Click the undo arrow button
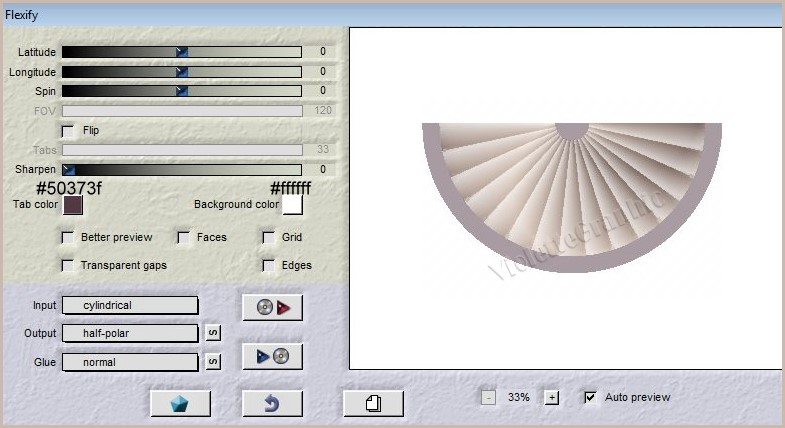 (x=272, y=403)
